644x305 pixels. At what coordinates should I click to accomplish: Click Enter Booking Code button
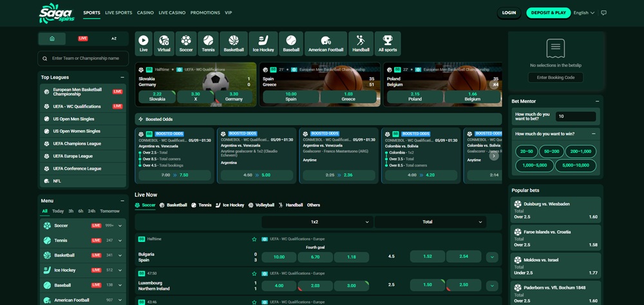click(556, 78)
